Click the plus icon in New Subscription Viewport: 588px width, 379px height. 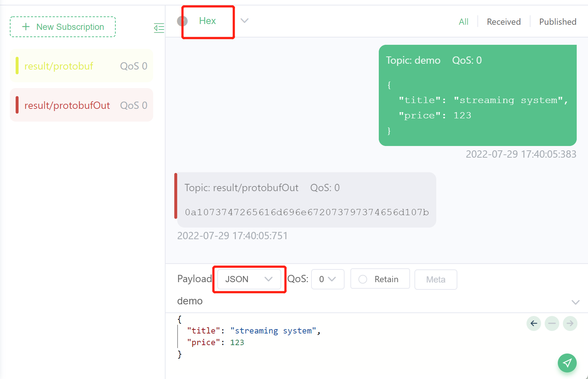click(26, 27)
